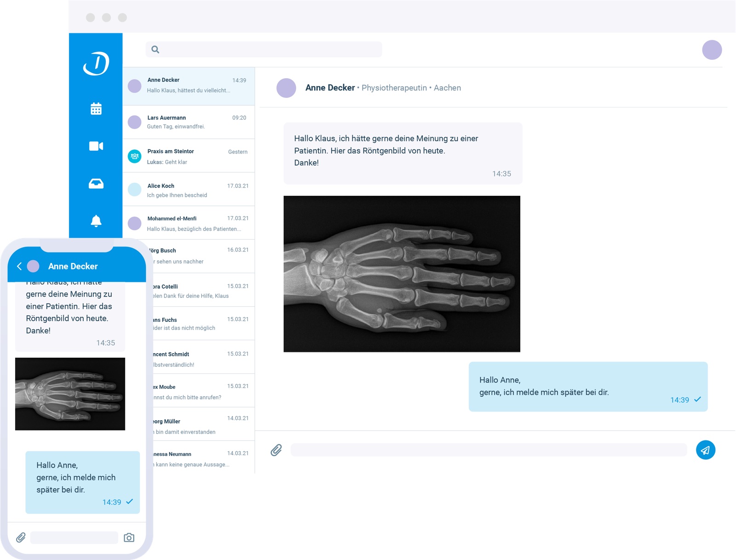736x560 pixels.
Task: Tap the paperclip icon in the phone chat
Action: tap(21, 537)
